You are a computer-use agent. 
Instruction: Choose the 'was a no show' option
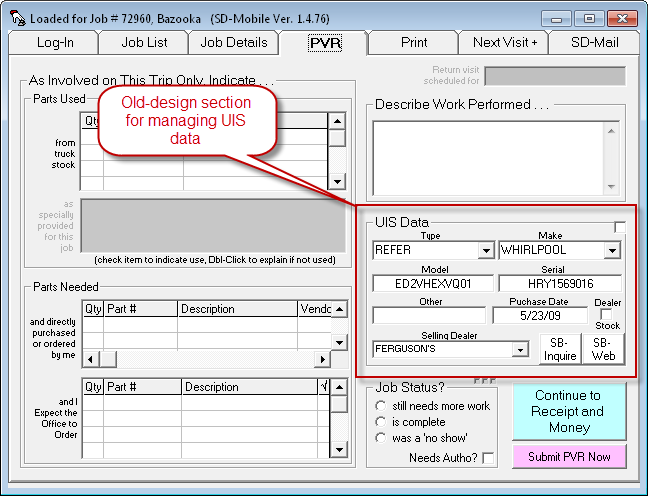(x=380, y=438)
